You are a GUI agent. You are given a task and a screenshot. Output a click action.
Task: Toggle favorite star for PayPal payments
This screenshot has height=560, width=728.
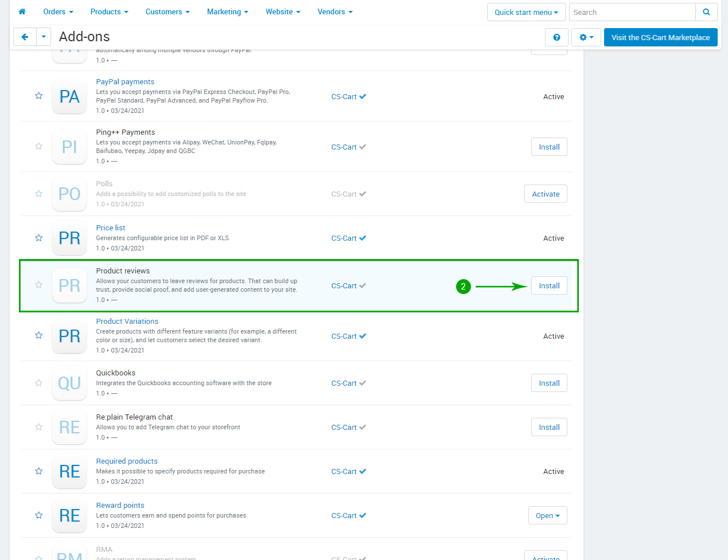[x=39, y=96]
